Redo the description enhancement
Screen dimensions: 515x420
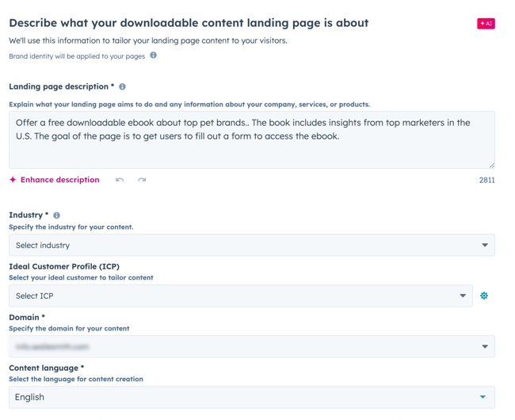coord(142,180)
